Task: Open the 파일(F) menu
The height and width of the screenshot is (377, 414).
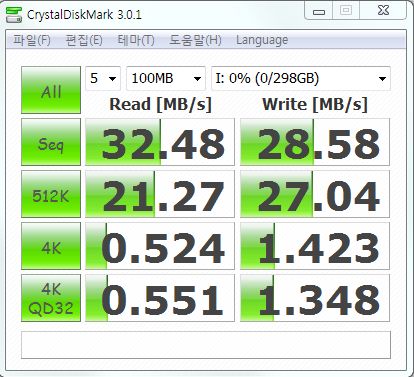Action: coord(32,40)
